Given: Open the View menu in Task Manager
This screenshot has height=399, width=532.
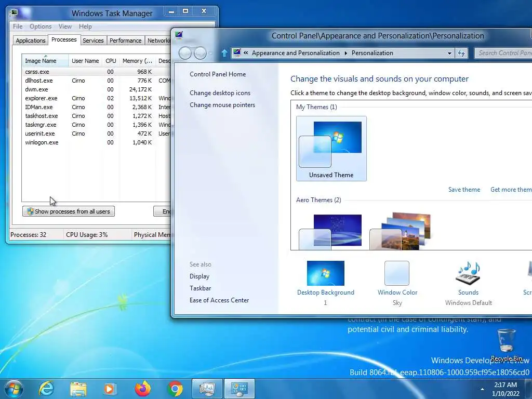Looking at the screenshot, I should [65, 26].
